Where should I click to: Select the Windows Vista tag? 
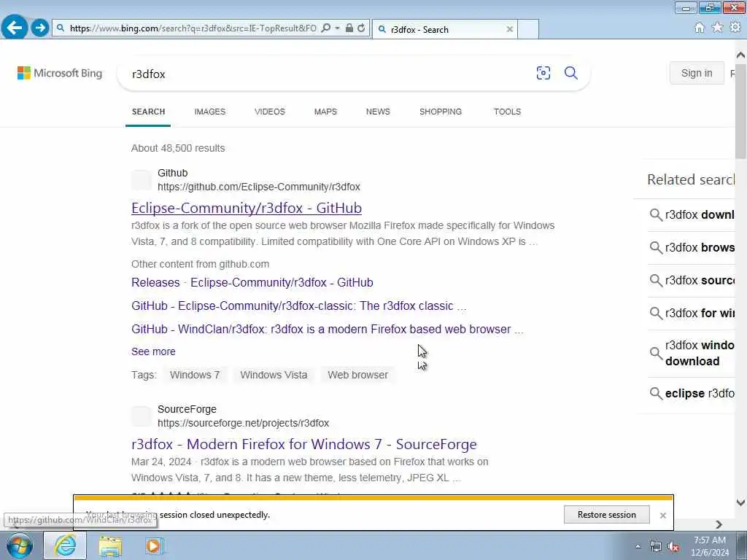[x=274, y=375]
